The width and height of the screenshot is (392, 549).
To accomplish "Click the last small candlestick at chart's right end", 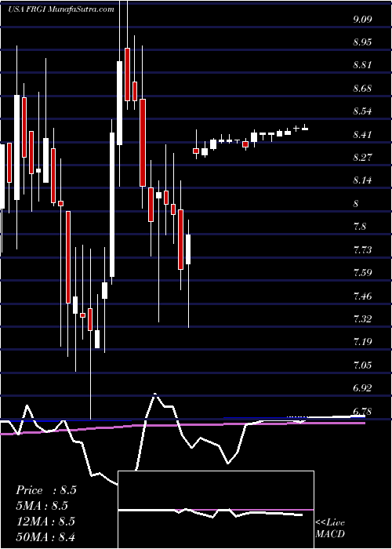I will point(305,128).
